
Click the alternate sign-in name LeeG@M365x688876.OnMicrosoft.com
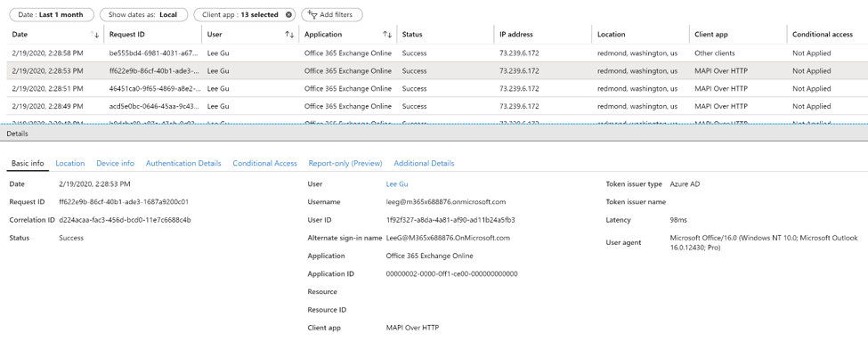pyautogui.click(x=448, y=238)
